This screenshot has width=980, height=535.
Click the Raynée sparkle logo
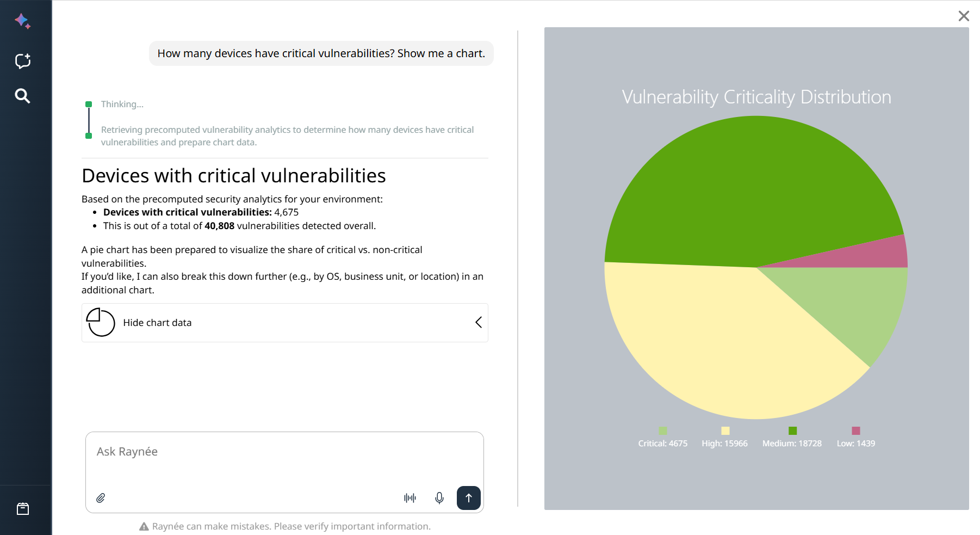point(23,21)
